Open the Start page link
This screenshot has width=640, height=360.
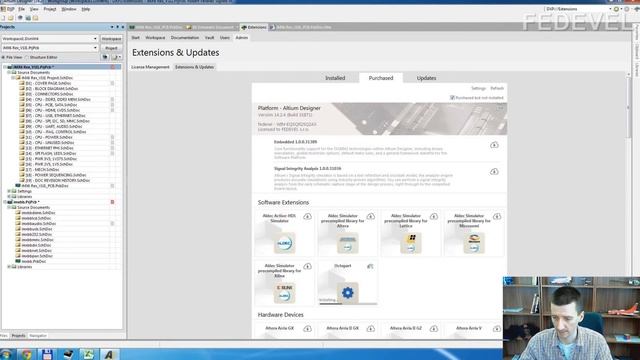pos(136,38)
